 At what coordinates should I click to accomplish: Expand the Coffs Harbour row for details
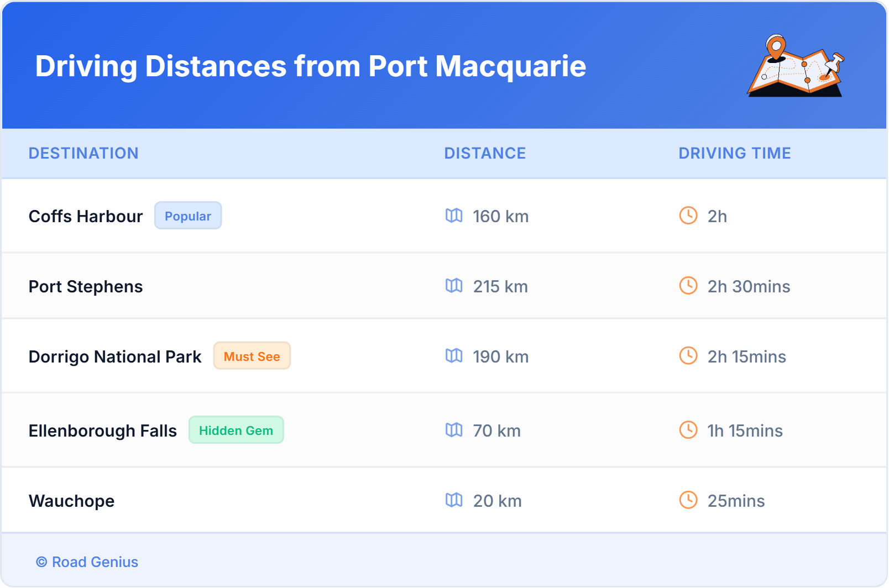coord(86,216)
